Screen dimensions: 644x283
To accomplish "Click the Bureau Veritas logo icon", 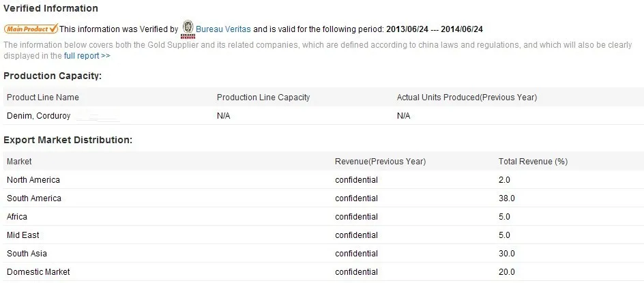I will point(188,29).
